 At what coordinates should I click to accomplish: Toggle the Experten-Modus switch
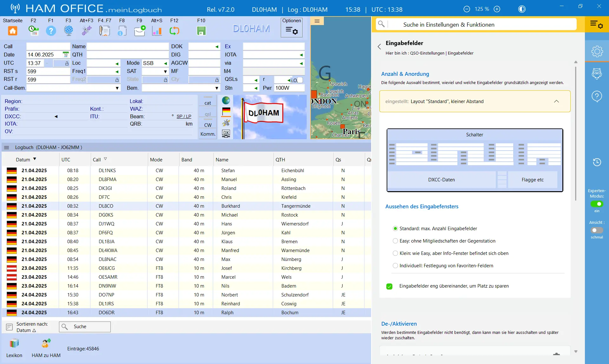coord(597,204)
